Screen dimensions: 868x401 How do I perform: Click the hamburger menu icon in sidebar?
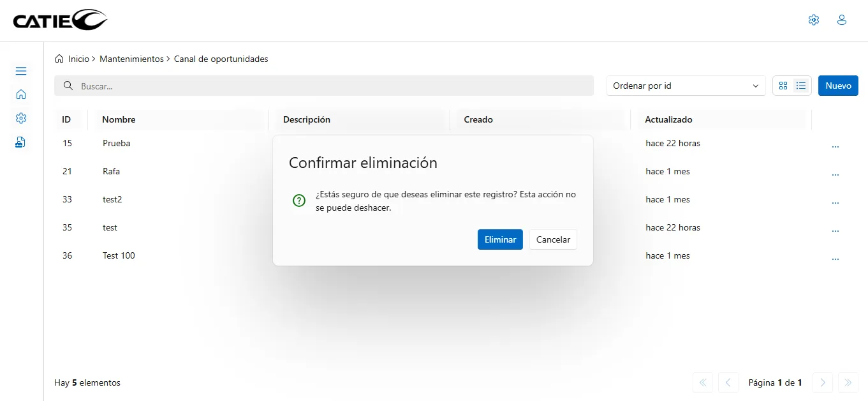click(21, 71)
